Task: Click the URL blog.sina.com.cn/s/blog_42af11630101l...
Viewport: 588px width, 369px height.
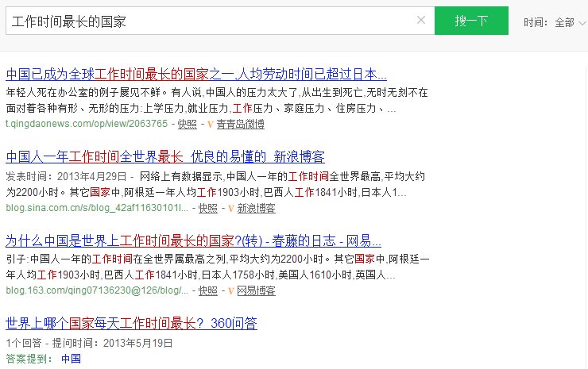Action: pos(97,208)
